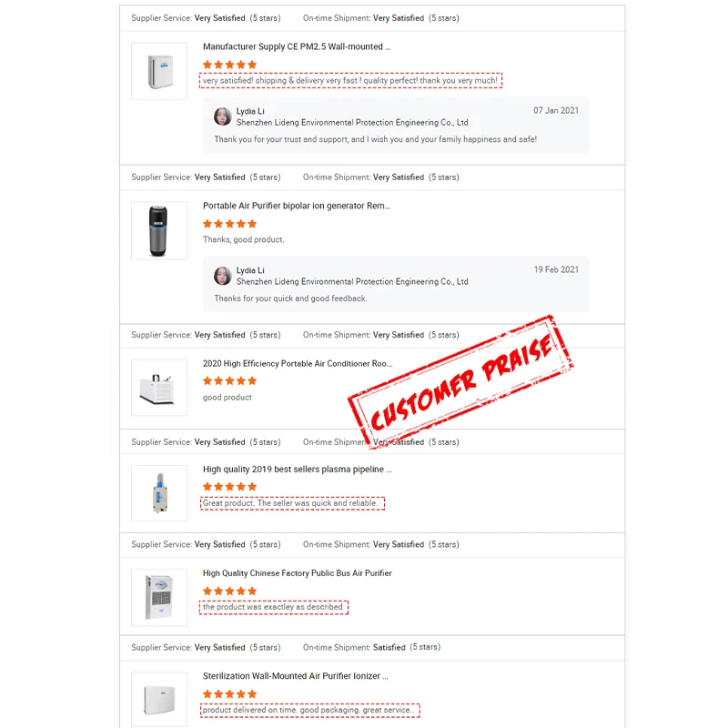Click star rating under the portable air purifier

[x=229, y=224]
